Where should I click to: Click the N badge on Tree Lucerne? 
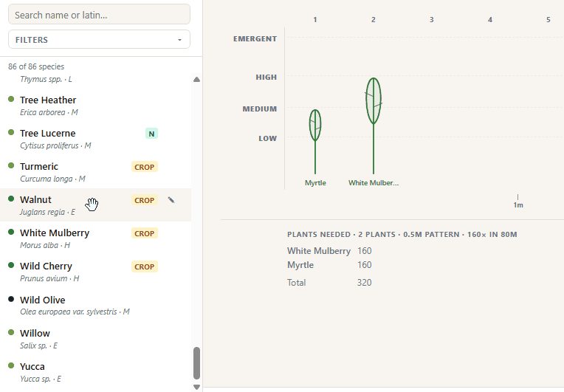tap(151, 134)
